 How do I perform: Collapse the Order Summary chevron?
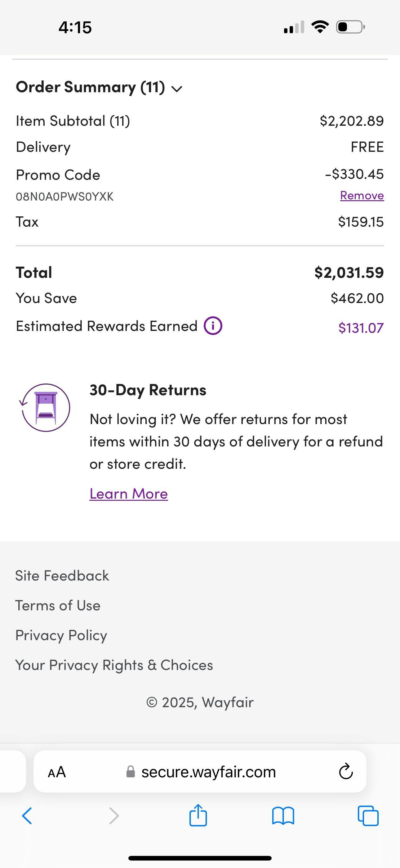[177, 88]
